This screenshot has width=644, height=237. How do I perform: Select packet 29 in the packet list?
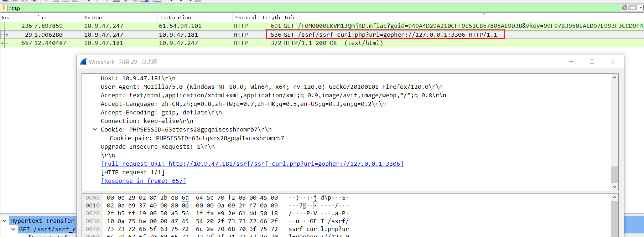pyautogui.click(x=322, y=35)
